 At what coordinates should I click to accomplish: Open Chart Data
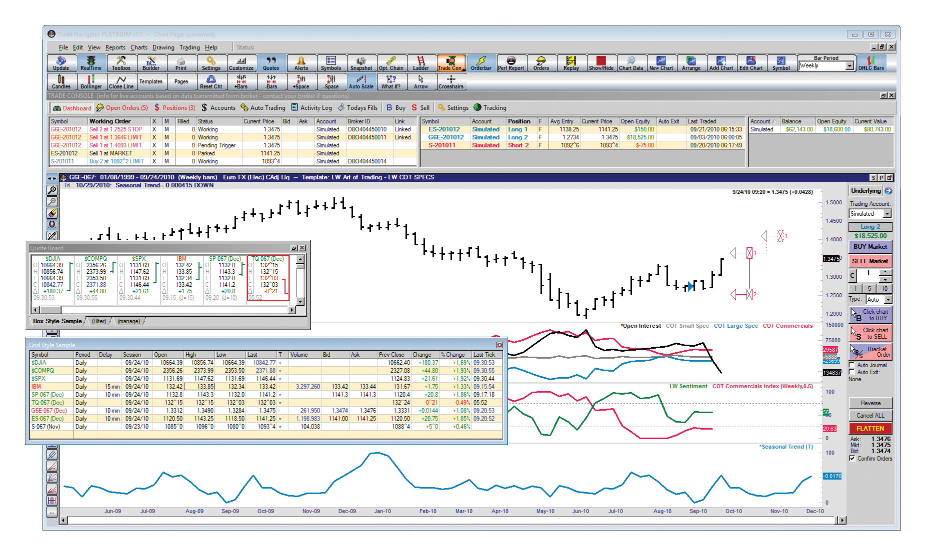click(x=631, y=63)
